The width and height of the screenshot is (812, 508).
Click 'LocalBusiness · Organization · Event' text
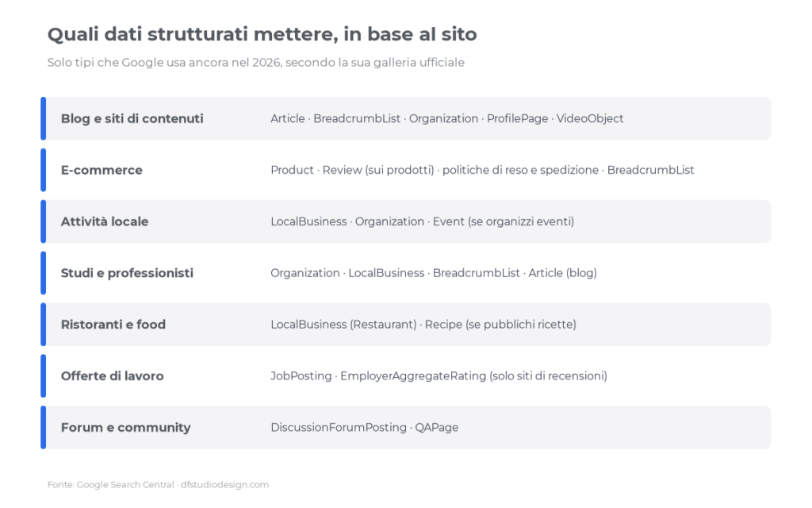pos(368,221)
